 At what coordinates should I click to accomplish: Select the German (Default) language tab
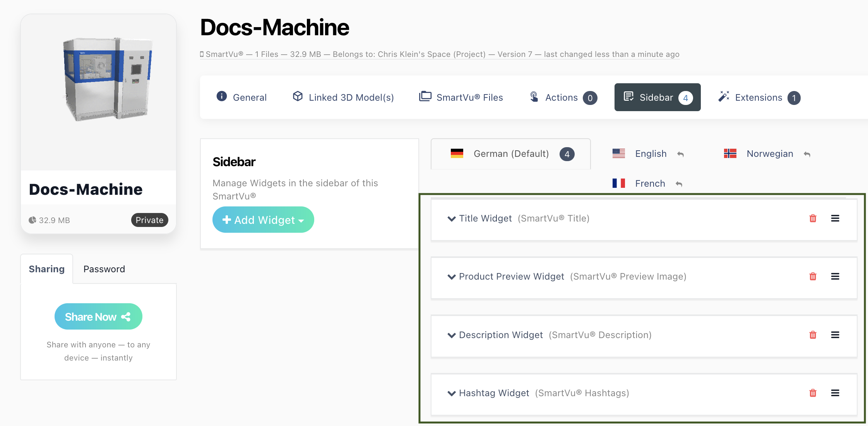(511, 154)
